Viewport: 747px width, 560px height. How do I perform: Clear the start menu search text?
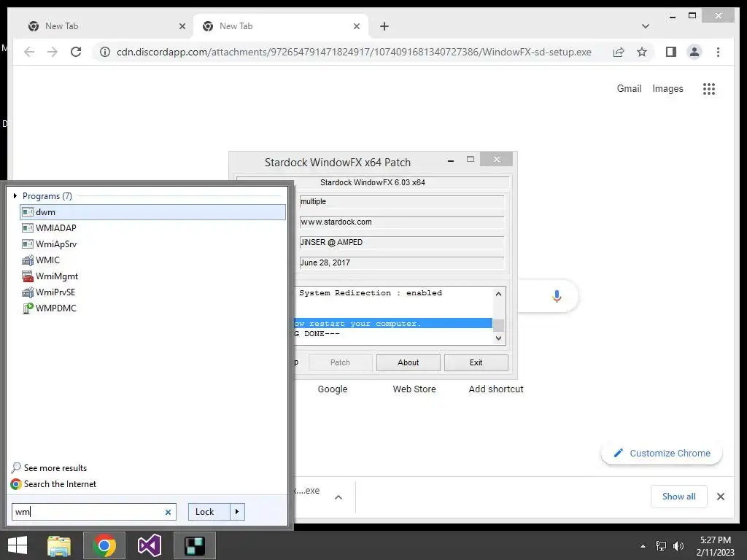[168, 512]
